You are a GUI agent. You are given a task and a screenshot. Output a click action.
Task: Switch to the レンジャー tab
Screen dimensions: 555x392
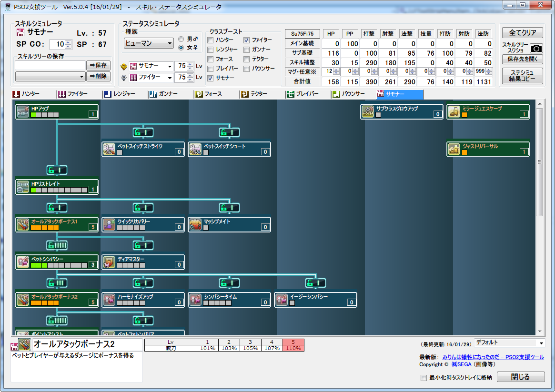[126, 94]
